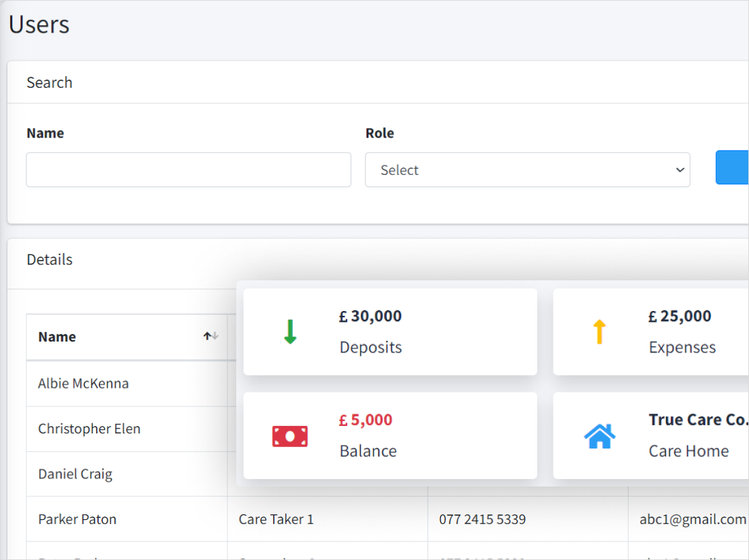Viewport: 749px width, 560px height.
Task: Click the Name column header
Action: point(57,337)
